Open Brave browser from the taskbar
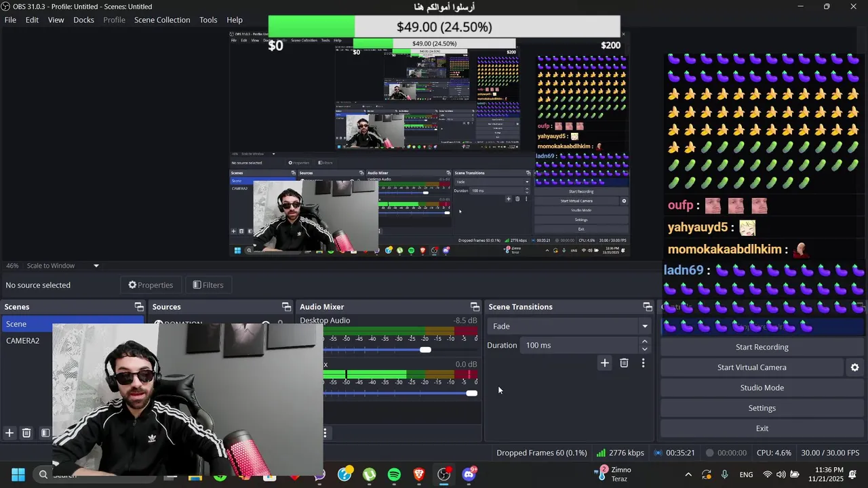This screenshot has width=868, height=488. pos(419,474)
